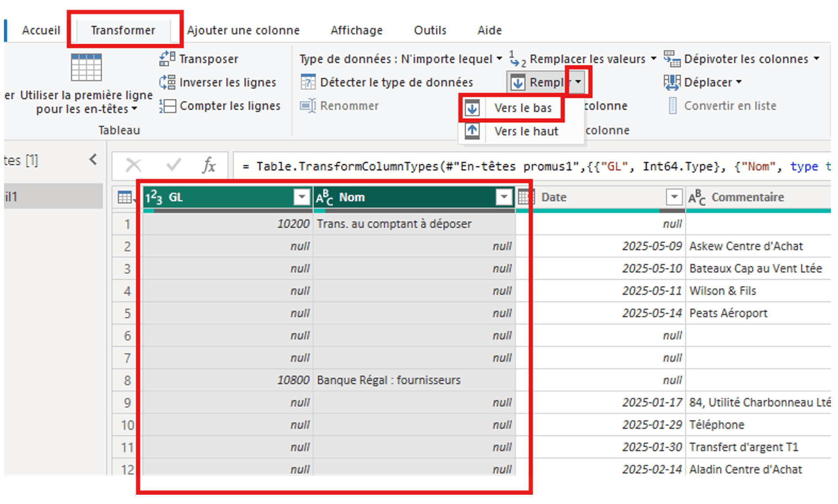
Task: Open the Nom column filter dropdown
Action: point(504,197)
